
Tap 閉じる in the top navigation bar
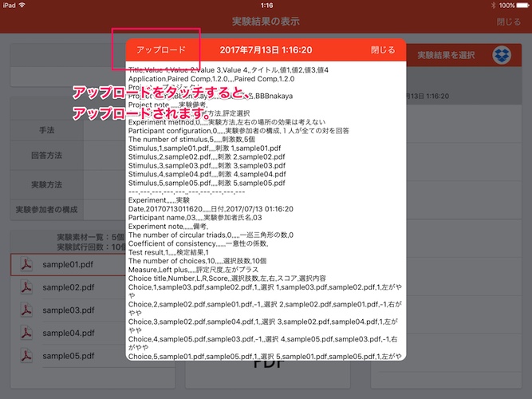click(x=508, y=22)
